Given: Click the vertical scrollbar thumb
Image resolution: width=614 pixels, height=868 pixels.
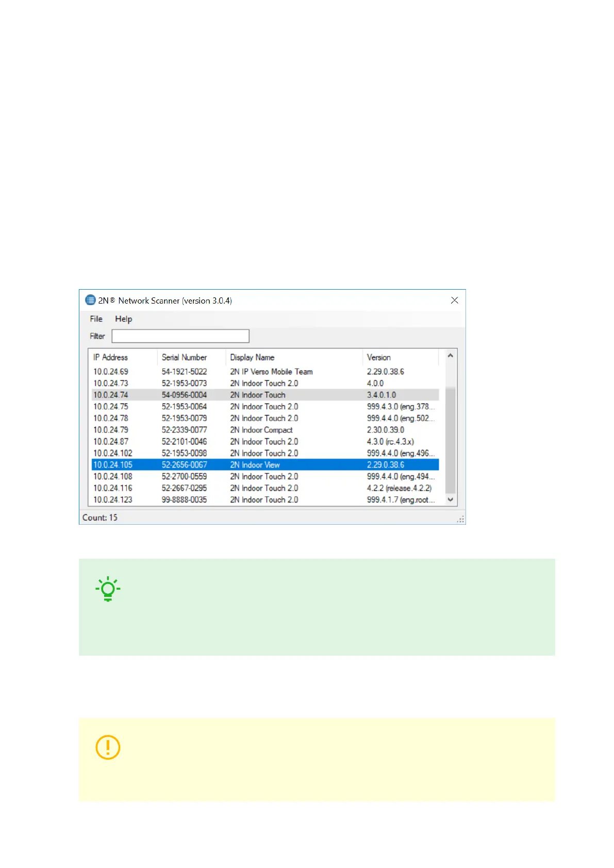Looking at the screenshot, I should [450, 441].
